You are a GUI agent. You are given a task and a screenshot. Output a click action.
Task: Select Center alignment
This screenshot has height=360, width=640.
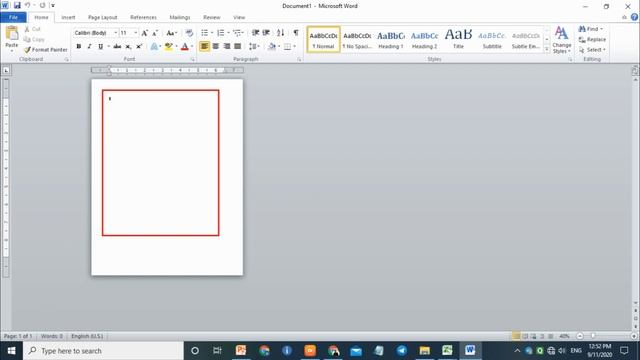click(x=216, y=46)
